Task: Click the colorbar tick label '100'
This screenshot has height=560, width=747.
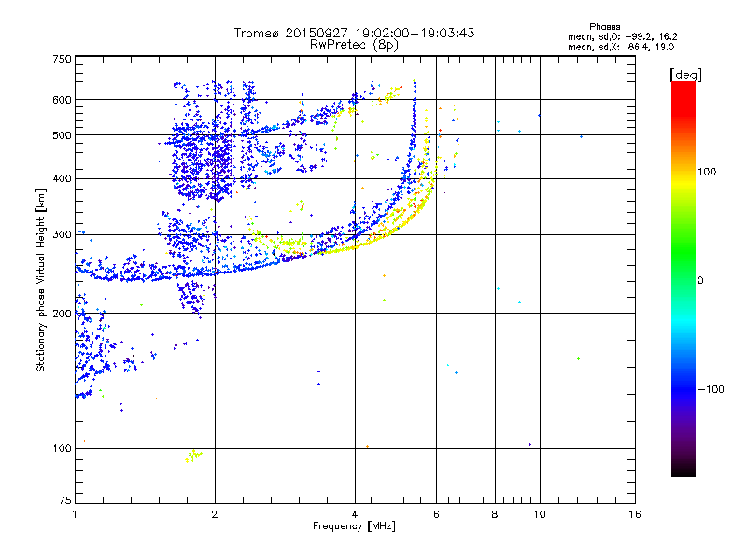Action: pos(707,172)
